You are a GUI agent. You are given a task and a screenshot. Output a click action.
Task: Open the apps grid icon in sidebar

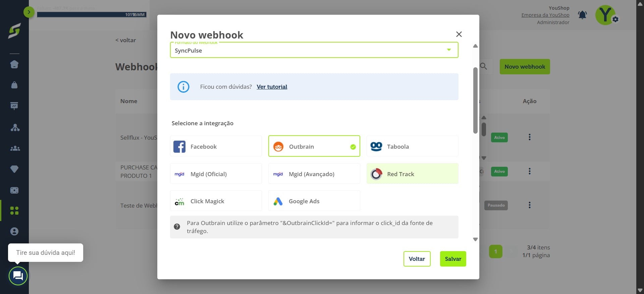(14, 211)
